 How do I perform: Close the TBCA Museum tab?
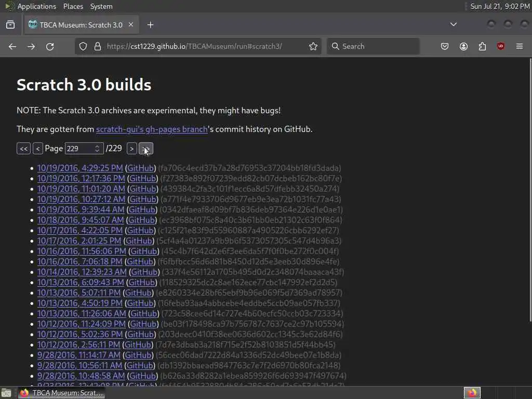131,25
